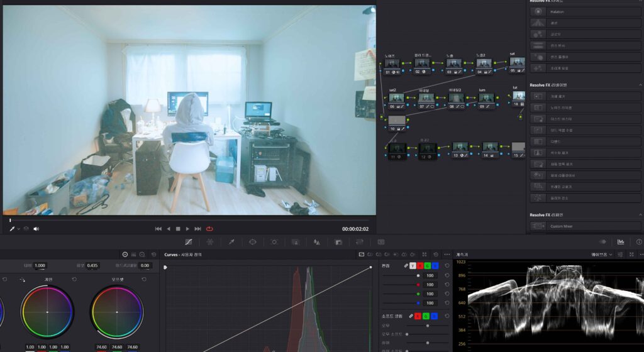Expand curves editor to full view
Viewport: 644px width, 352px height.
425,255
